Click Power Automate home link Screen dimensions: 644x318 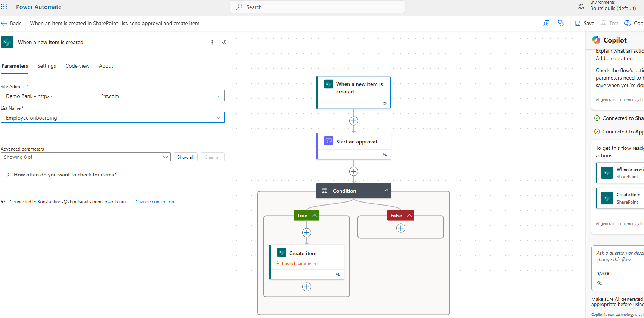(39, 7)
